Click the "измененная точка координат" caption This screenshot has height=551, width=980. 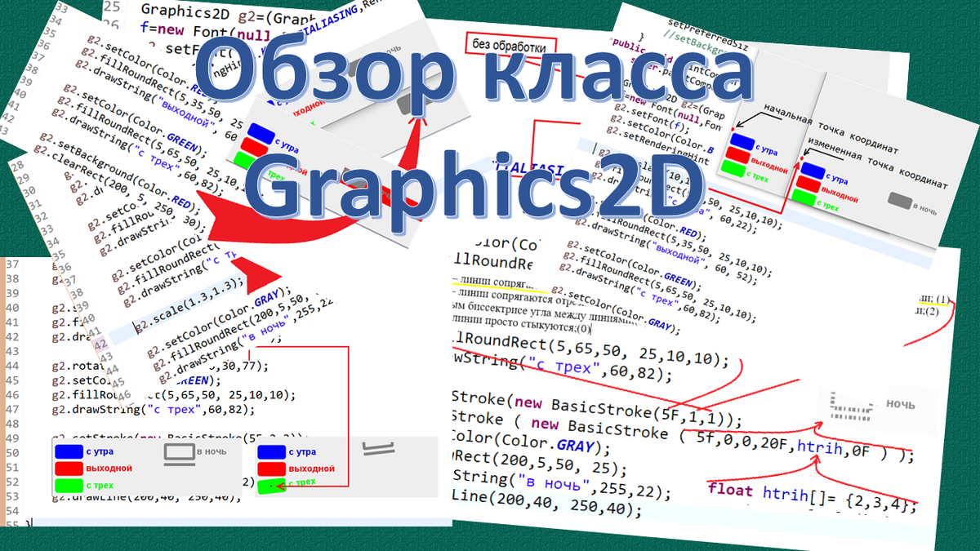click(x=878, y=163)
